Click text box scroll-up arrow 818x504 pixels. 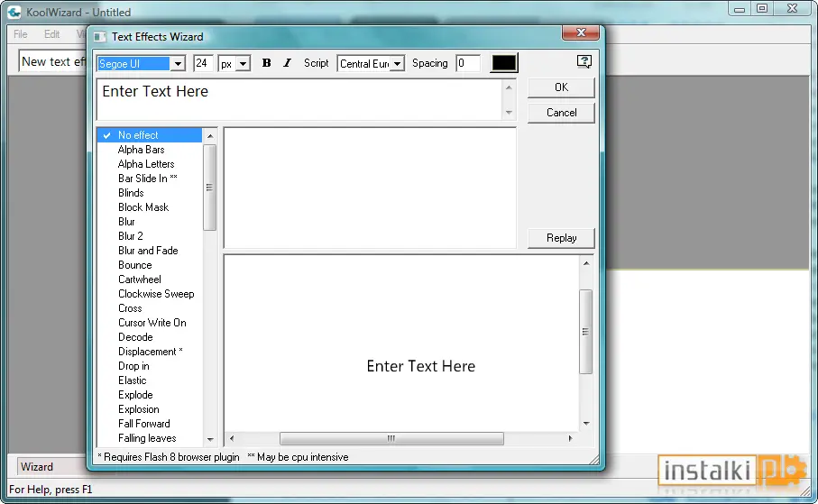click(509, 87)
